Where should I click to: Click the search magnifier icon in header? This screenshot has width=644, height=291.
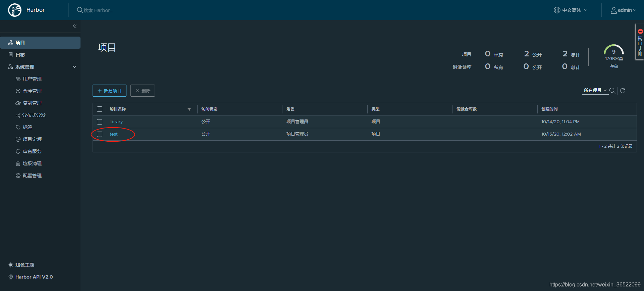click(x=80, y=10)
